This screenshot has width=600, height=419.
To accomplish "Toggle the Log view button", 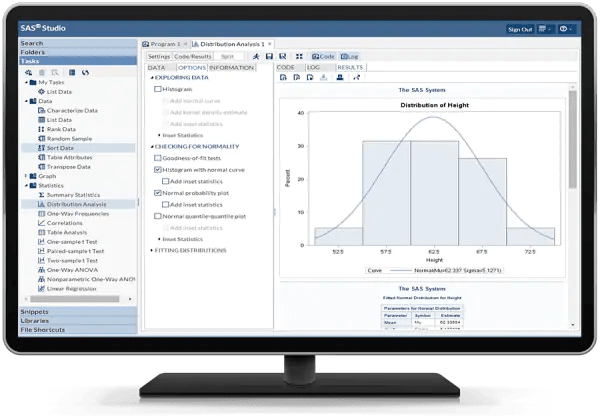I will point(349,56).
